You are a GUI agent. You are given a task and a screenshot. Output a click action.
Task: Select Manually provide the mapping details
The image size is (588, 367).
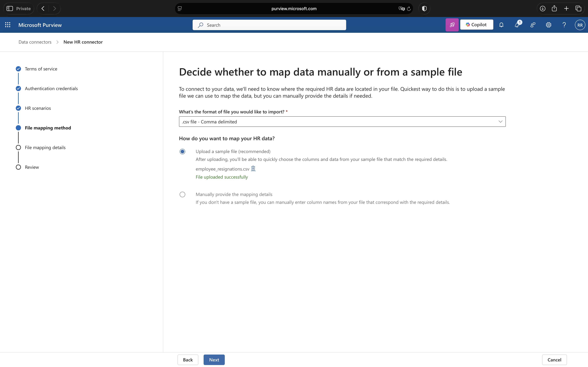point(182,194)
